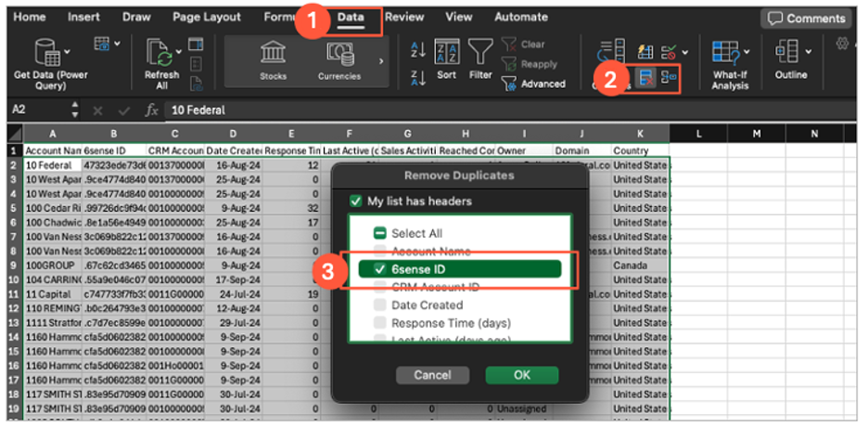This screenshot has height=427, width=868.
Task: Click the Clear filter option
Action: click(523, 45)
